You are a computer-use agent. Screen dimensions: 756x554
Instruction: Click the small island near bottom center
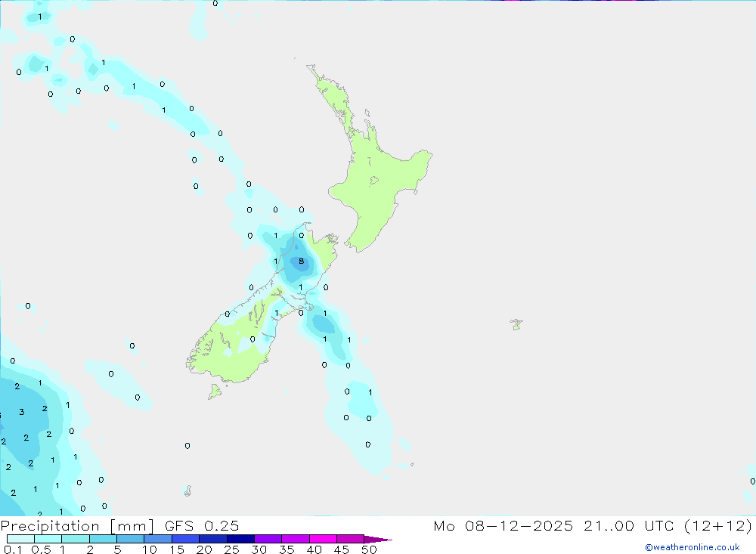click(187, 491)
